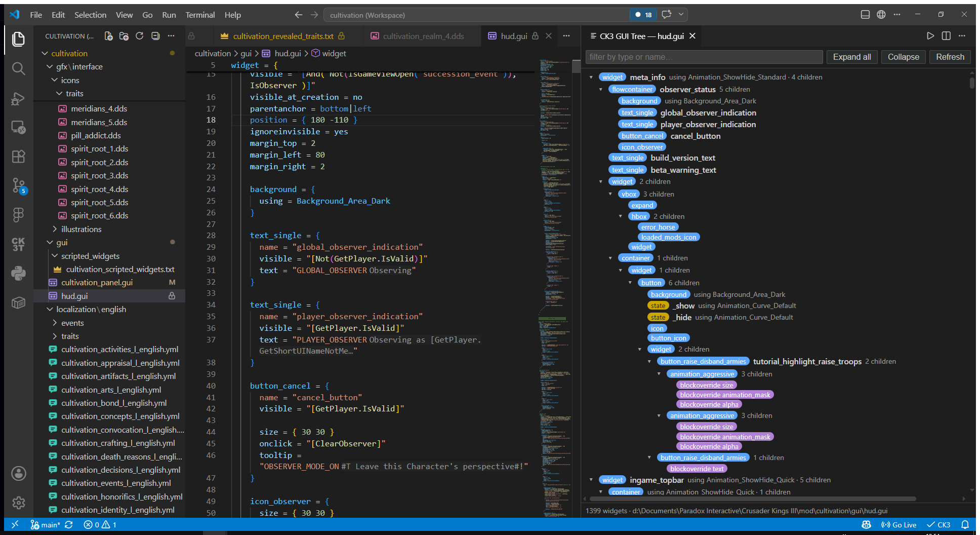This screenshot has height=535, width=980.
Task: Open the Copilot chat icon
Action: point(667,15)
